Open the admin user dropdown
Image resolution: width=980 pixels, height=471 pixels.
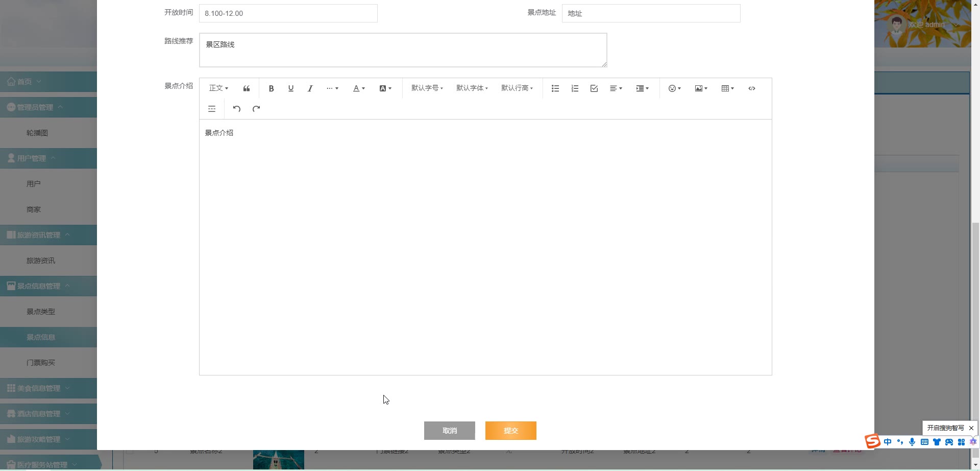[924, 25]
